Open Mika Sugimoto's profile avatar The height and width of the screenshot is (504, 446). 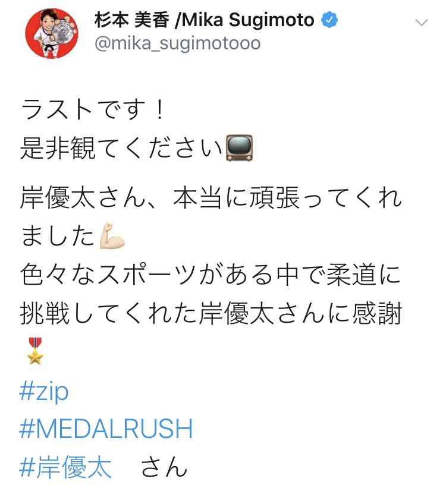pos(52,33)
